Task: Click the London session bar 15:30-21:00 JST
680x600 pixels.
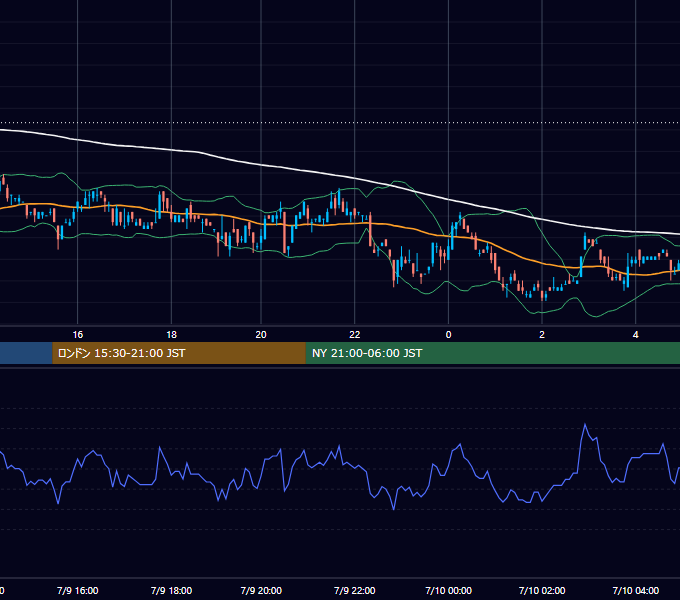Action: point(179,353)
